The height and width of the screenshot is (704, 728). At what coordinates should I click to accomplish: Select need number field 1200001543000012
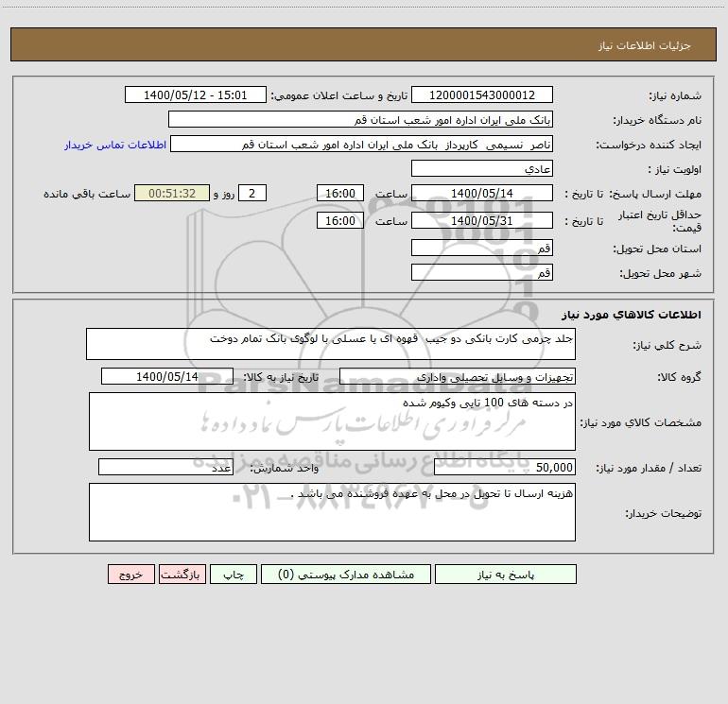coord(482,94)
